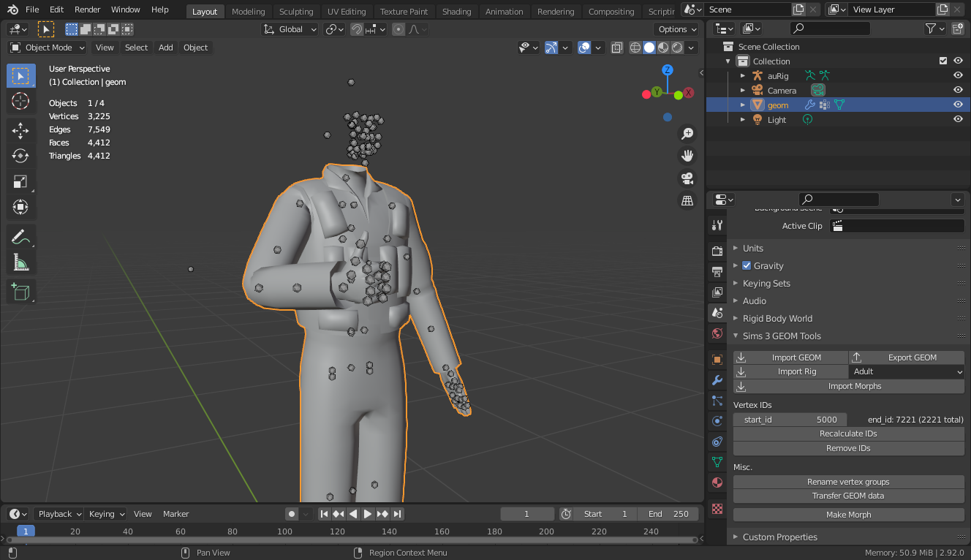Open the Object Data mesh properties tab

pyautogui.click(x=717, y=462)
